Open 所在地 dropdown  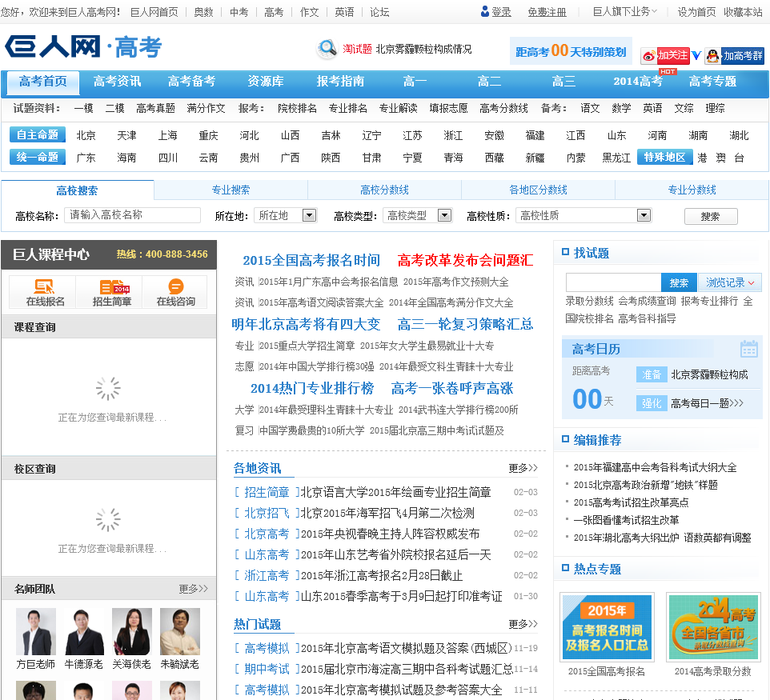(285, 215)
